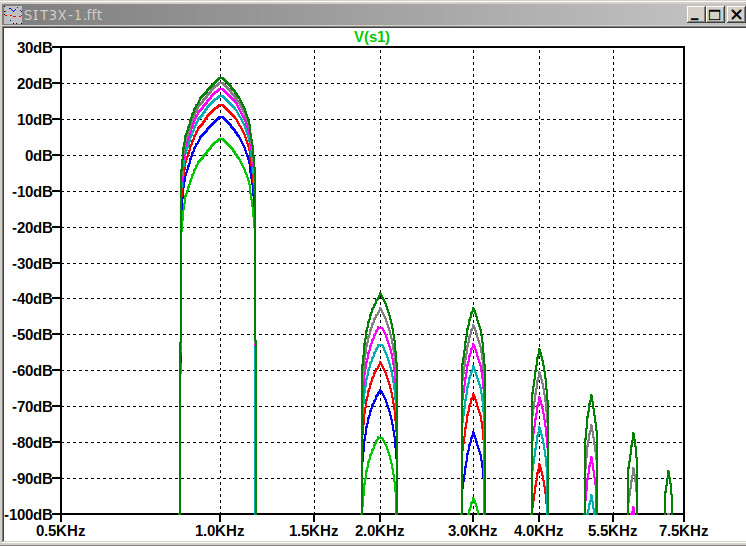Click the dark green peak at 4.0KHz

[x=540, y=352]
